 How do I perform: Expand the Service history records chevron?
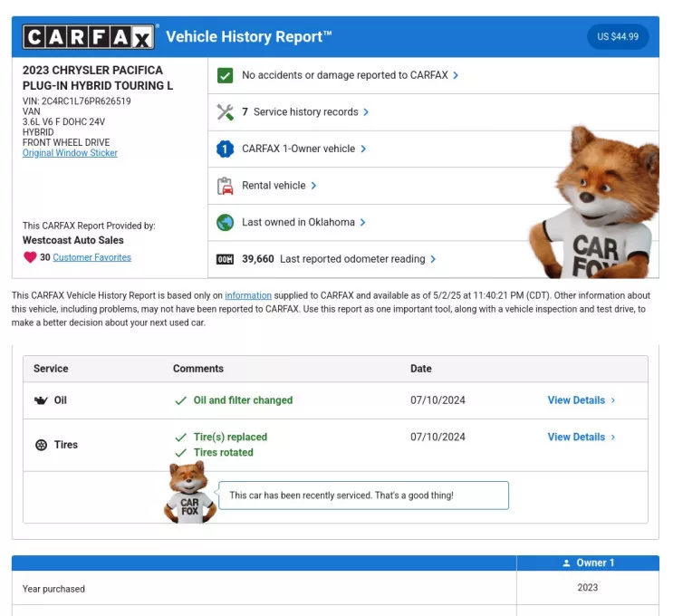pos(366,112)
